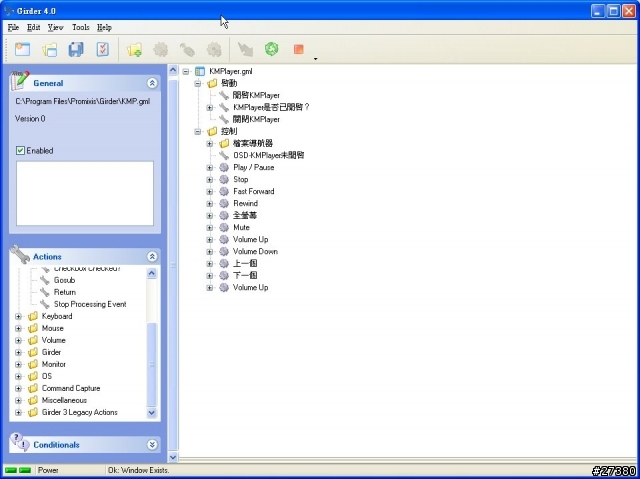640x479 pixels.
Task: Select the Volume folder label in Actions
Action: 53,340
